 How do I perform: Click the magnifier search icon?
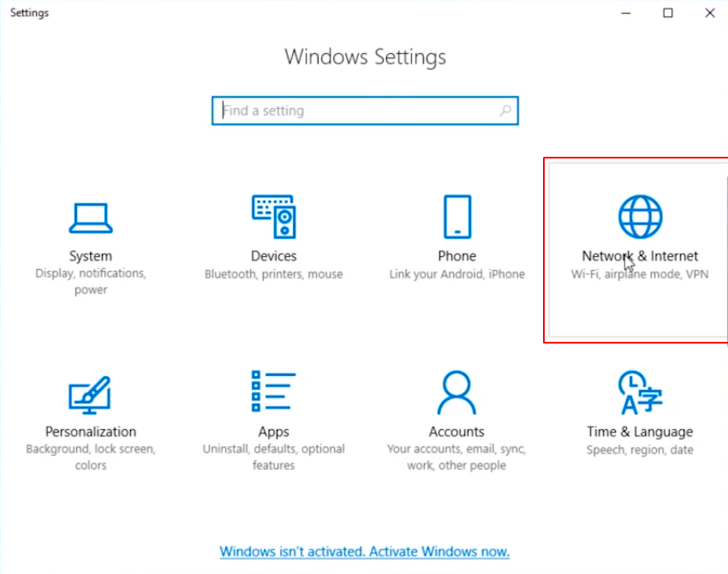tap(505, 111)
